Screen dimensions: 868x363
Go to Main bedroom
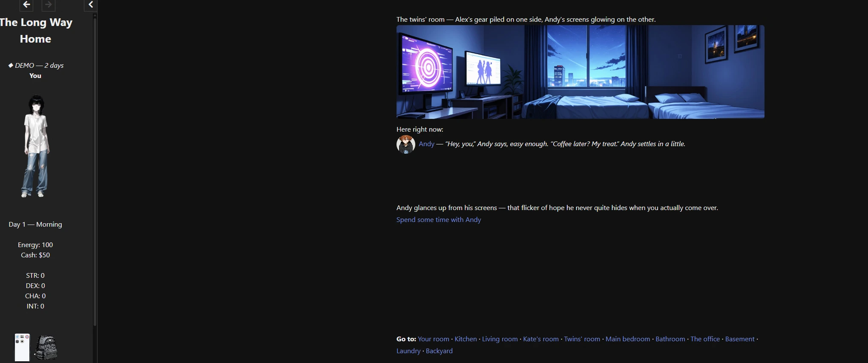[x=628, y=339]
